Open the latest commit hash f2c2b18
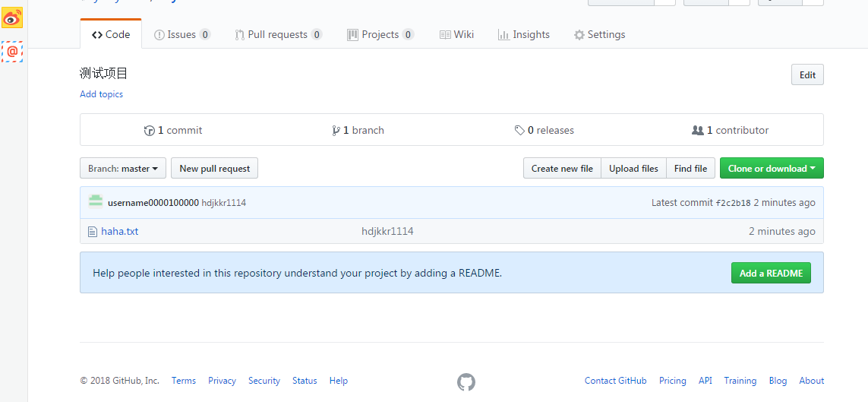868x402 pixels. 733,203
